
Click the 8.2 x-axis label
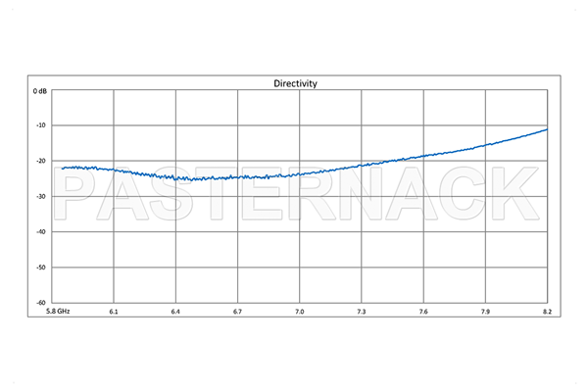pos(545,311)
